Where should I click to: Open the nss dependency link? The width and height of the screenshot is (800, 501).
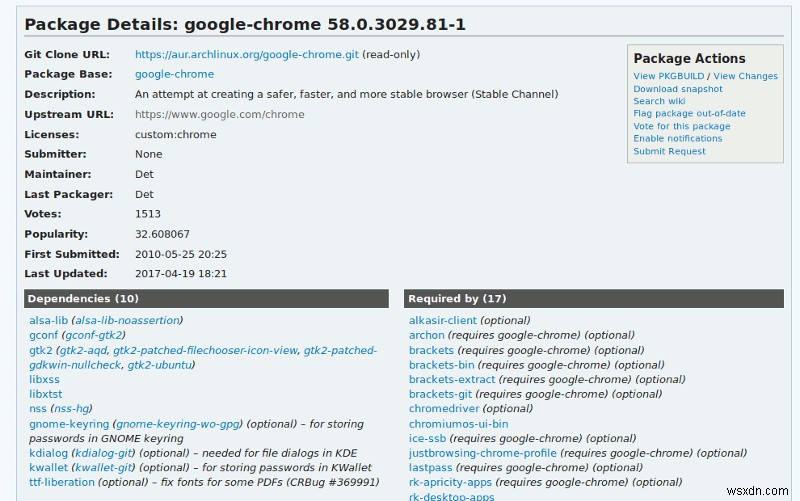pos(38,409)
